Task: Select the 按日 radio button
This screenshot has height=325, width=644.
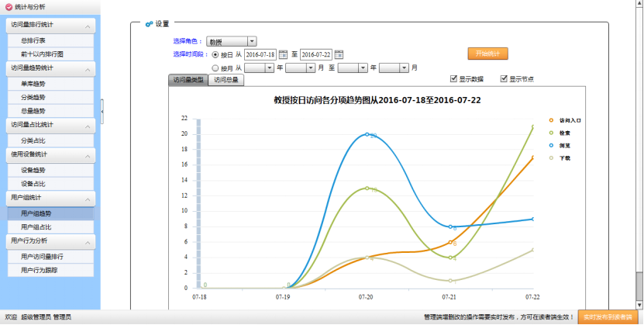Action: [215, 55]
